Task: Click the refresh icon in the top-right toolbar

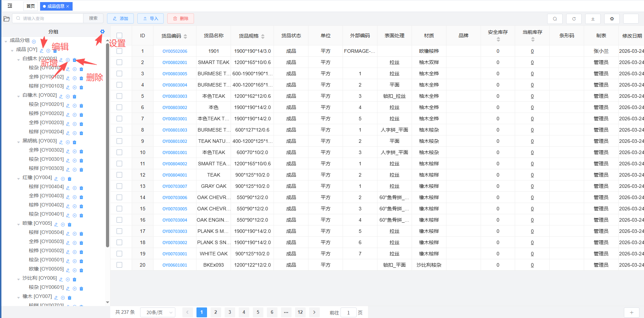Action: (574, 19)
